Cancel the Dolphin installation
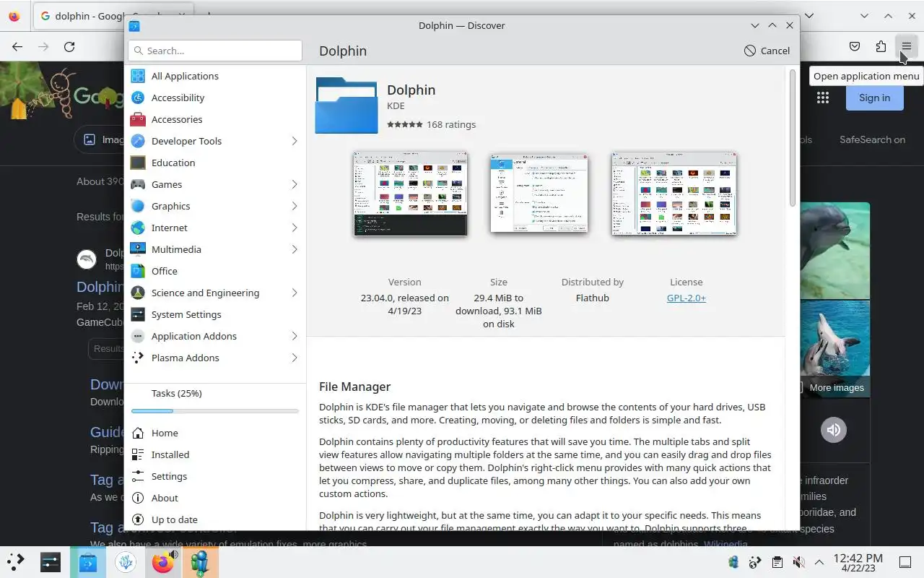Image resolution: width=924 pixels, height=578 pixels. coord(767,51)
